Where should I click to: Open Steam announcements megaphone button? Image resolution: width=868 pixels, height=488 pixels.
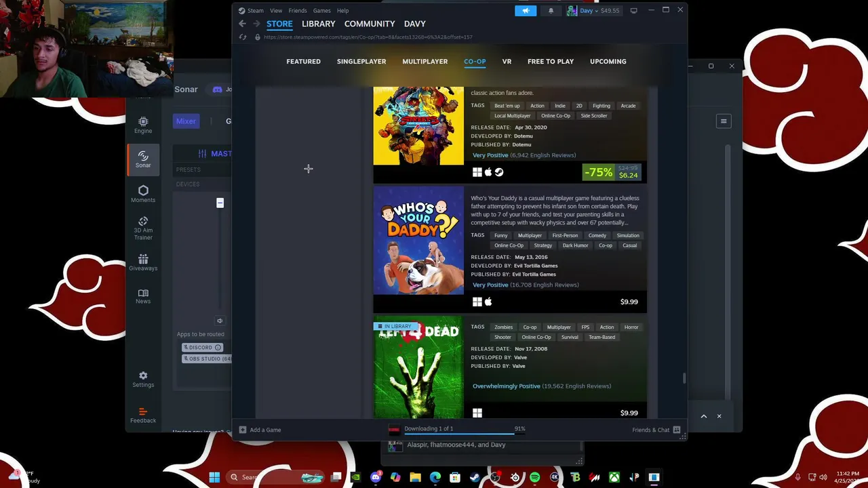click(x=526, y=10)
